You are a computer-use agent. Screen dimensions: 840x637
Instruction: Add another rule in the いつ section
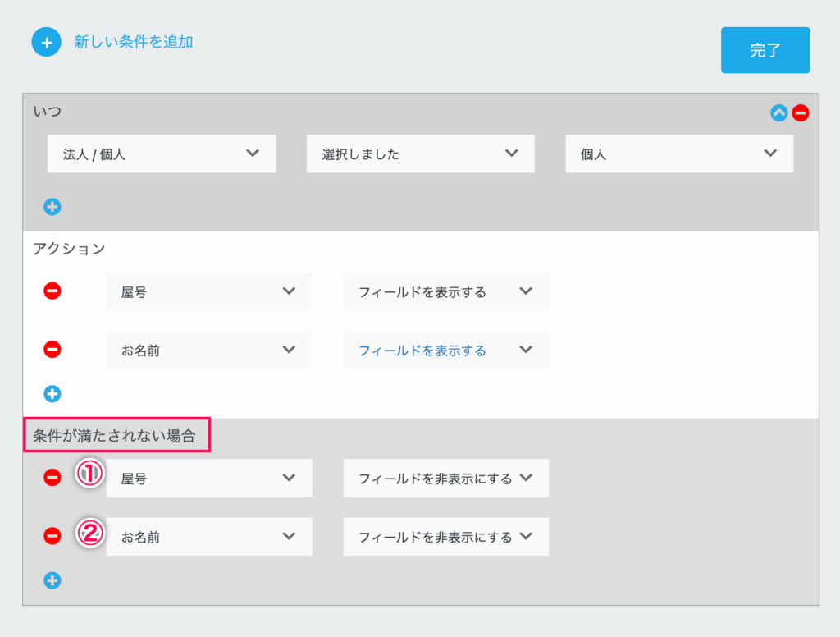coord(52,206)
